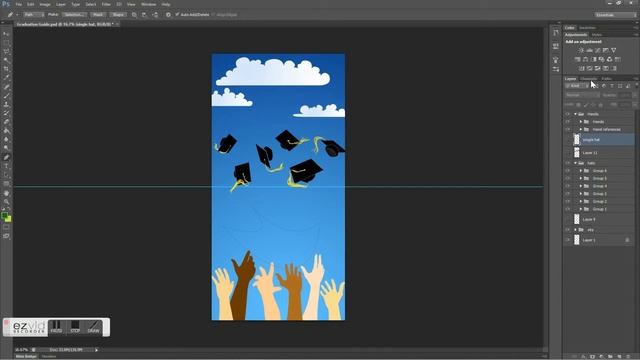The width and height of the screenshot is (640, 360).
Task: Open the File menu
Action: (19, 4)
